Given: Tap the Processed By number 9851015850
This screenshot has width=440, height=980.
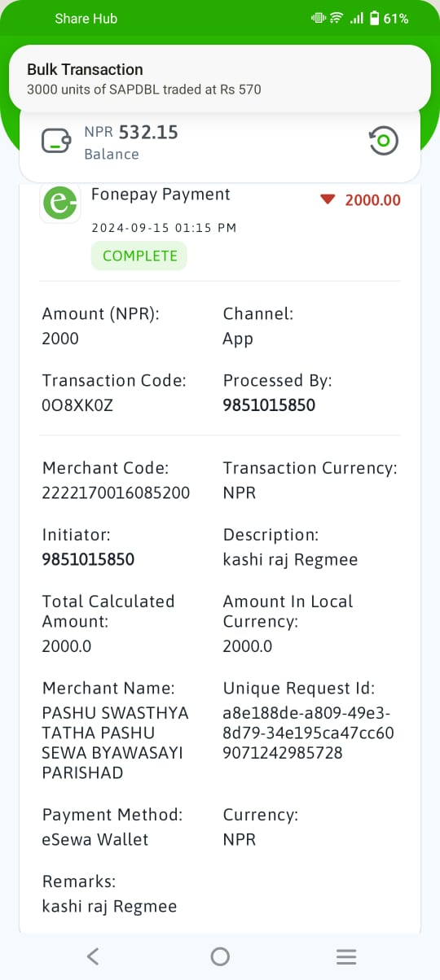Looking at the screenshot, I should 269,405.
